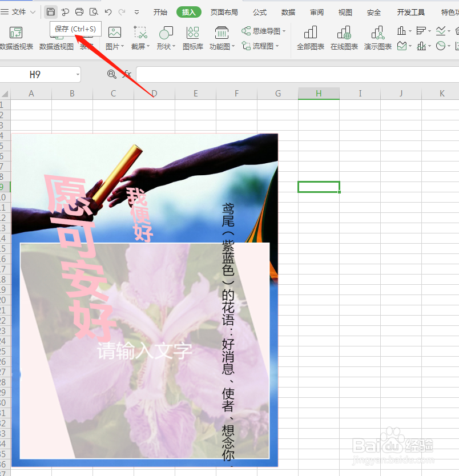Open the Name Box dropdown arrow

(78, 74)
